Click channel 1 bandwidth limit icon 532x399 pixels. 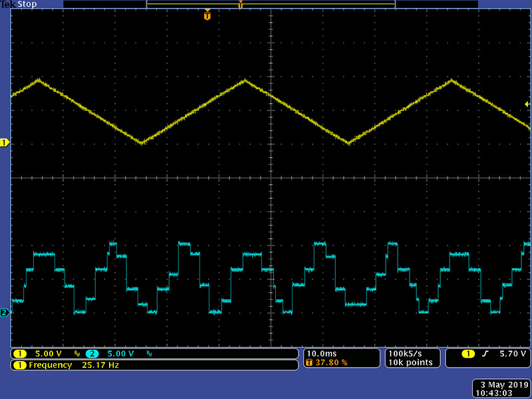[x=76, y=354]
